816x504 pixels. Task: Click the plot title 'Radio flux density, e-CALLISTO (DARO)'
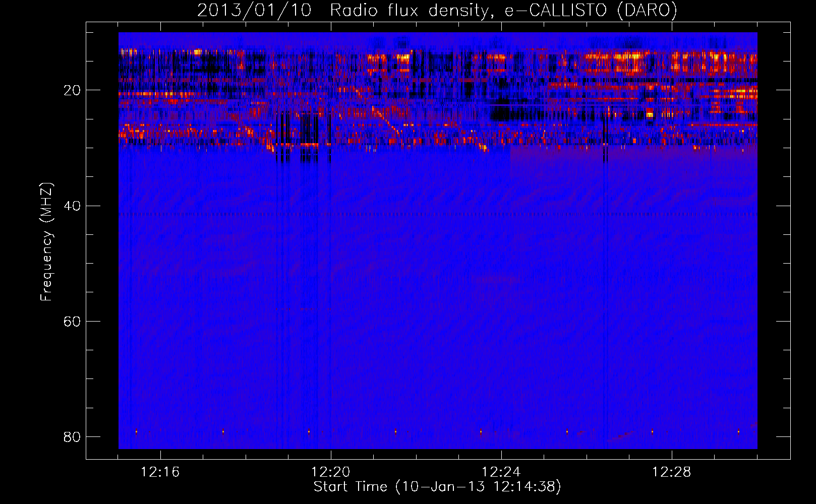[x=503, y=11]
